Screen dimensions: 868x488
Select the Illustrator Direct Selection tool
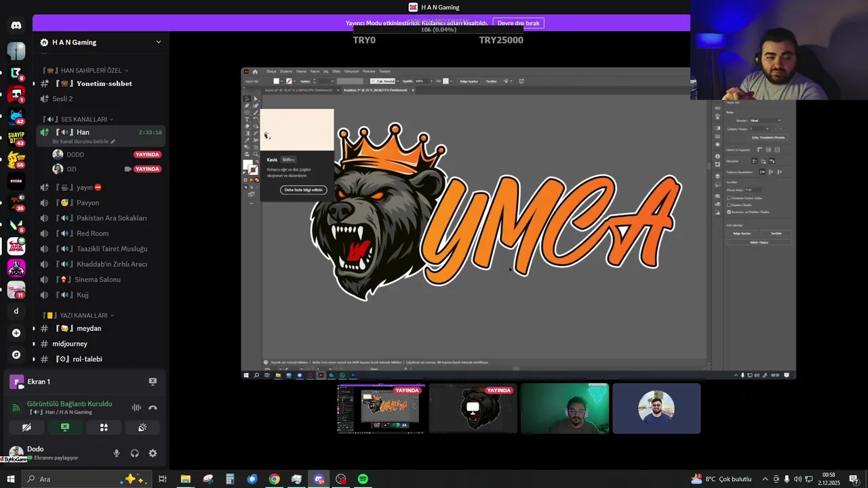tap(256, 99)
